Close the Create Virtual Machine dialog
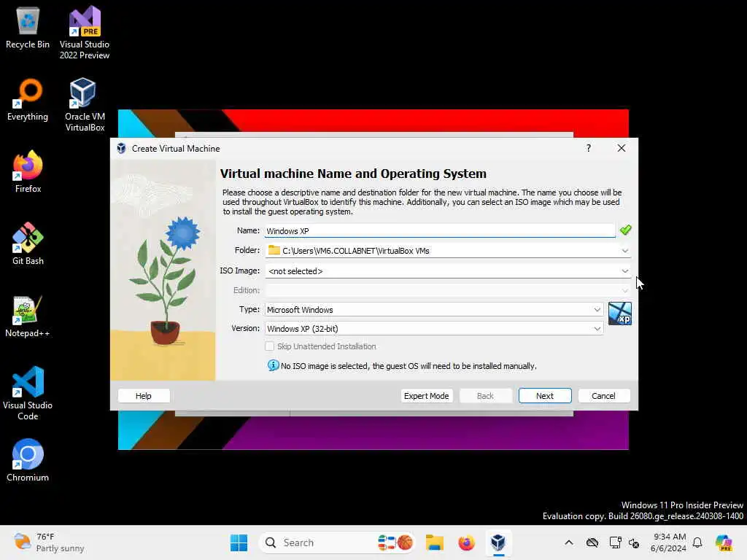Viewport: 747px width, 560px height. [622, 148]
